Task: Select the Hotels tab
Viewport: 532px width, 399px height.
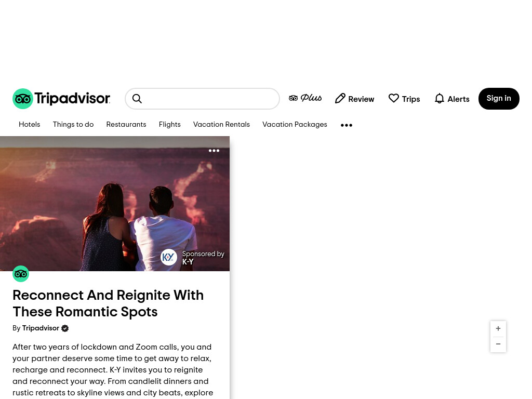Action: click(29, 125)
